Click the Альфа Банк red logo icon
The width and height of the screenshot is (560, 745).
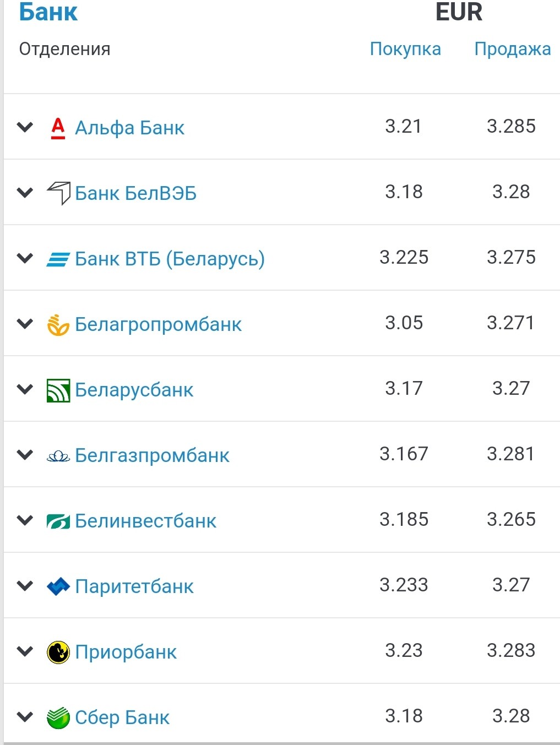[x=58, y=128]
